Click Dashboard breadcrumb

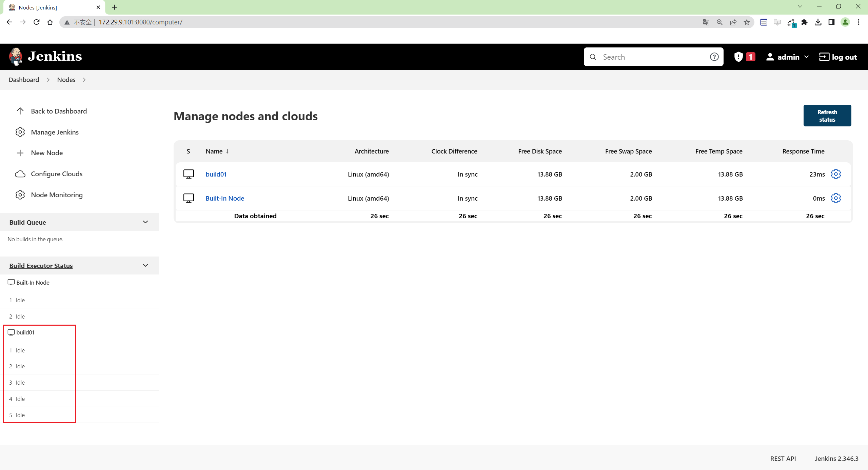click(x=24, y=80)
